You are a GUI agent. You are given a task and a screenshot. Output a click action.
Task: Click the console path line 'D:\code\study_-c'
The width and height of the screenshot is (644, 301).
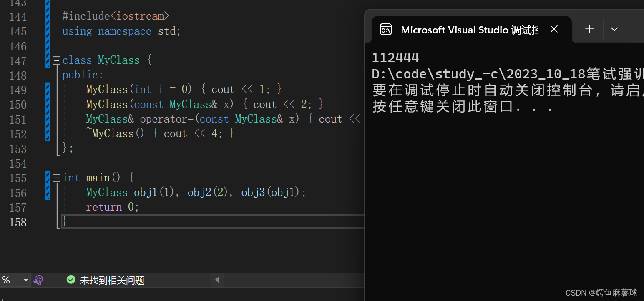[x=508, y=74]
